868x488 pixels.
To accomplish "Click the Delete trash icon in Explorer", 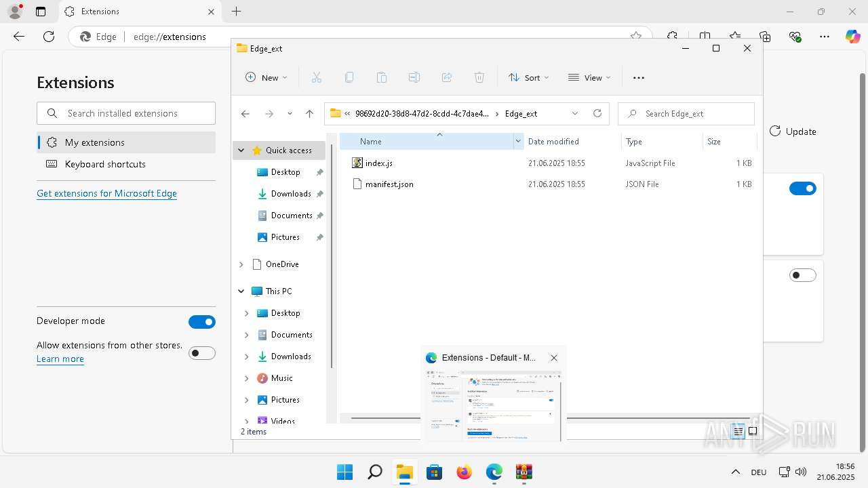I will coord(479,78).
